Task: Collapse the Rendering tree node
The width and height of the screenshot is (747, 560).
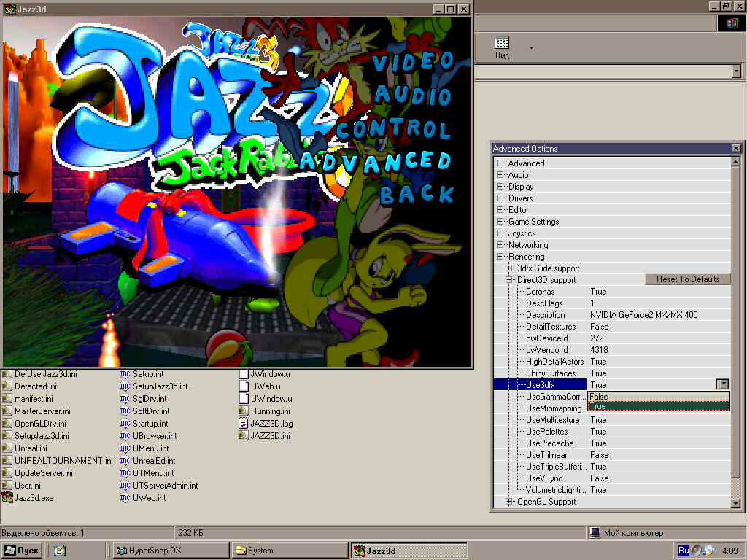Action: 500,256
